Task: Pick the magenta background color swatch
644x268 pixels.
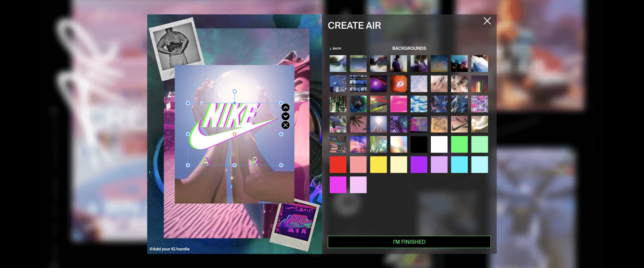Action: pyautogui.click(x=338, y=185)
